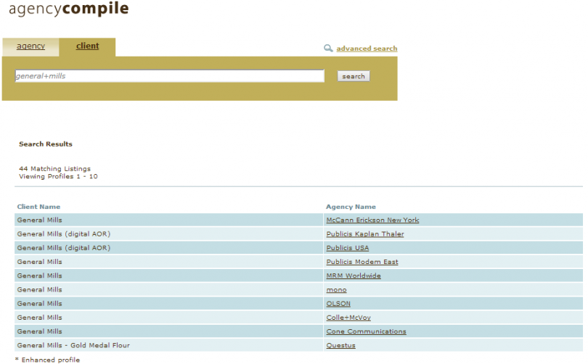This screenshot has width=588, height=364.
Task: Focus the general+mills search input field
Action: (169, 76)
